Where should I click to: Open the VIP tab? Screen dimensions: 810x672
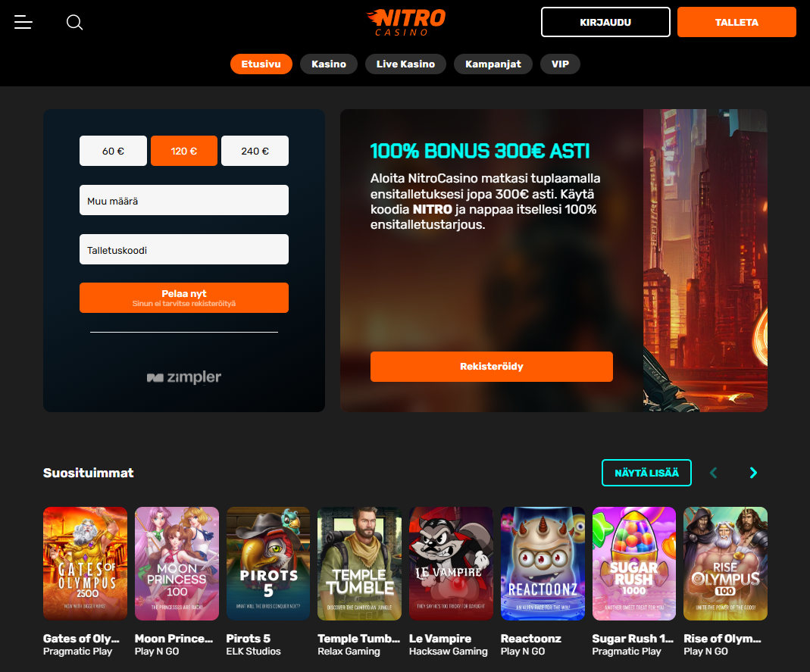click(560, 64)
